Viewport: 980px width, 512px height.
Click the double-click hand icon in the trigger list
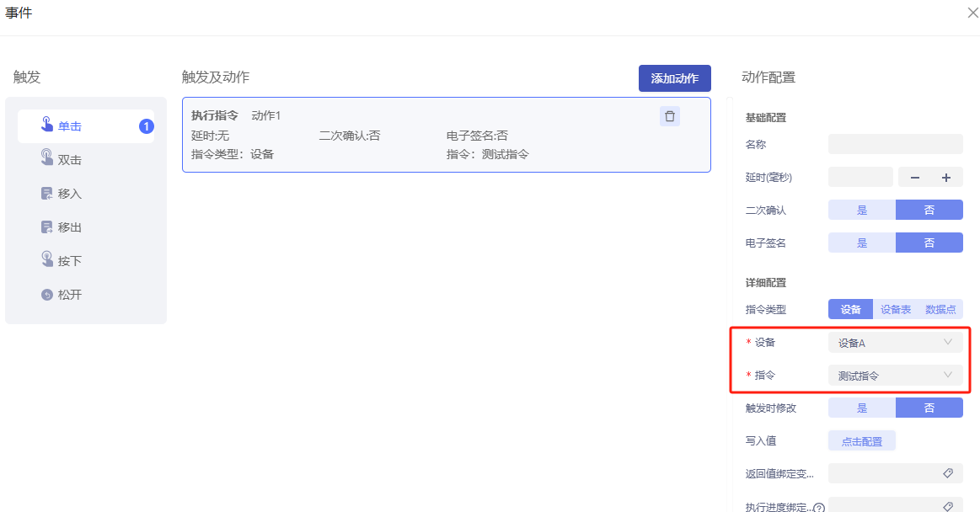click(47, 157)
